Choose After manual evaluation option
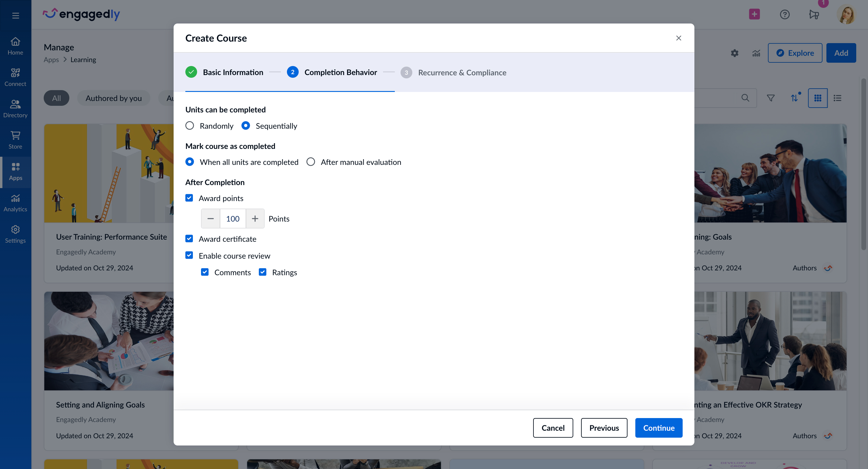Viewport: 868px width, 469px height. (x=310, y=162)
